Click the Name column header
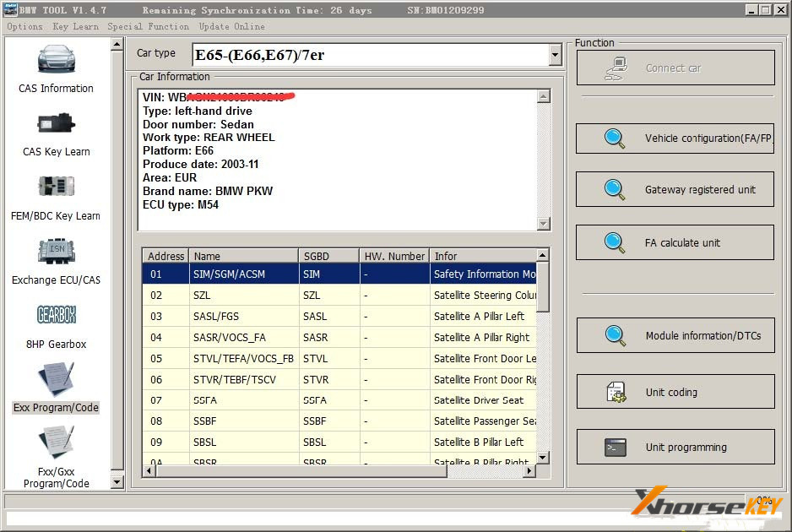The width and height of the screenshot is (792, 532). pos(243,256)
